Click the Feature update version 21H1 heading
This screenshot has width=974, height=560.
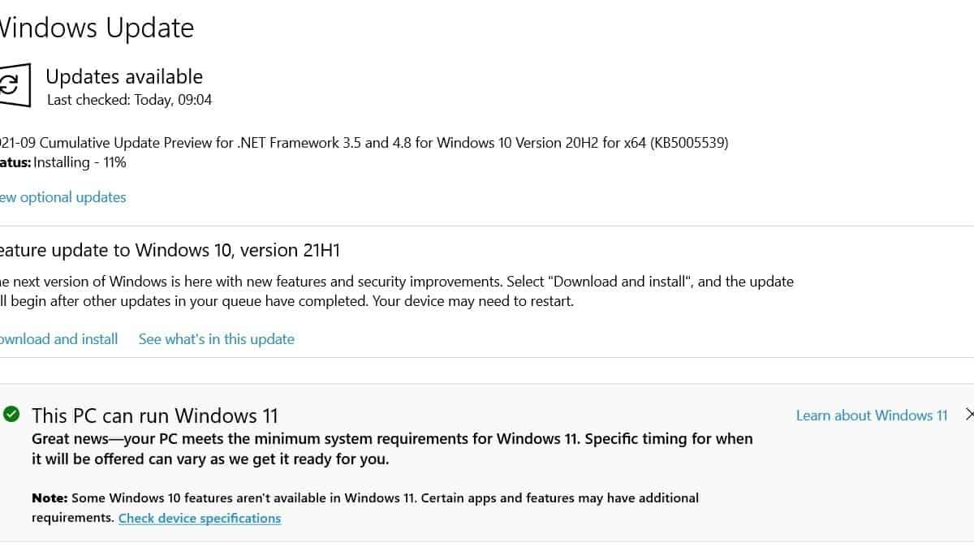pyautogui.click(x=169, y=250)
